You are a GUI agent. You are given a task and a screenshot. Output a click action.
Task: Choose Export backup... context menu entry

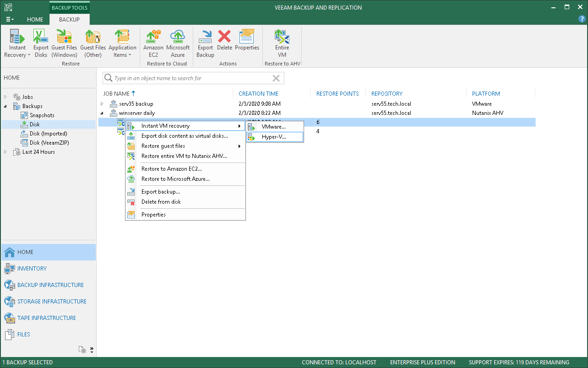[185, 192]
